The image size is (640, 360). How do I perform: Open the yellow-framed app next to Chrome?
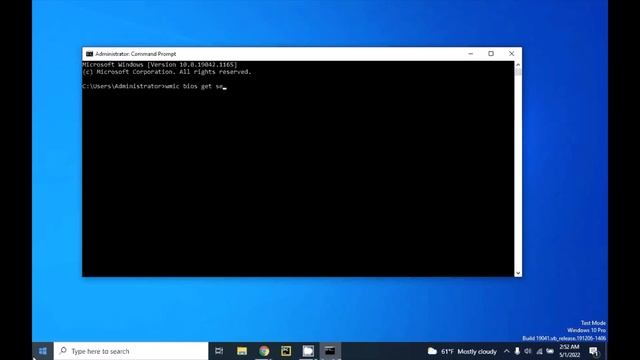[286, 351]
